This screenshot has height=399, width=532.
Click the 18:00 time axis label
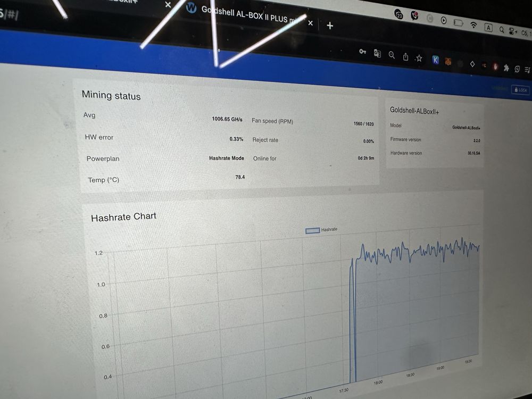point(378,383)
